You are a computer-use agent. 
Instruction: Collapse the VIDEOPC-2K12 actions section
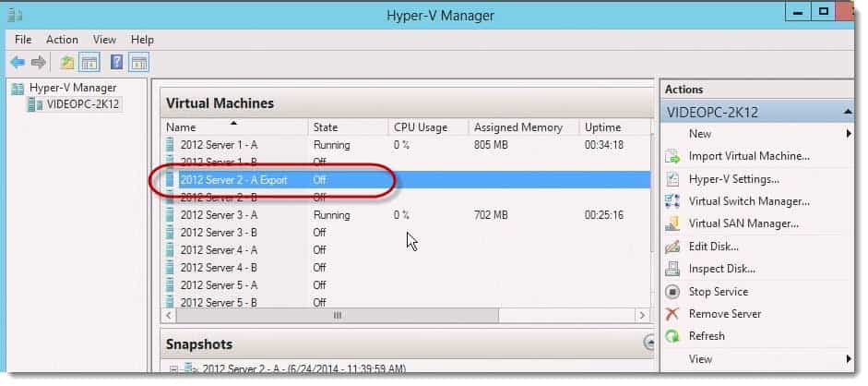click(x=848, y=113)
